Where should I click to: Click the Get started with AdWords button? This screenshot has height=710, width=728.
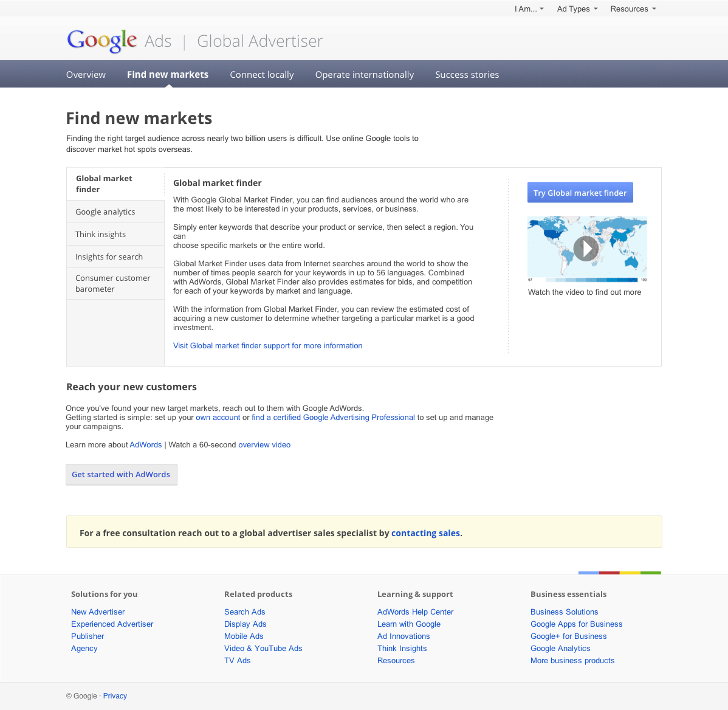[121, 475]
